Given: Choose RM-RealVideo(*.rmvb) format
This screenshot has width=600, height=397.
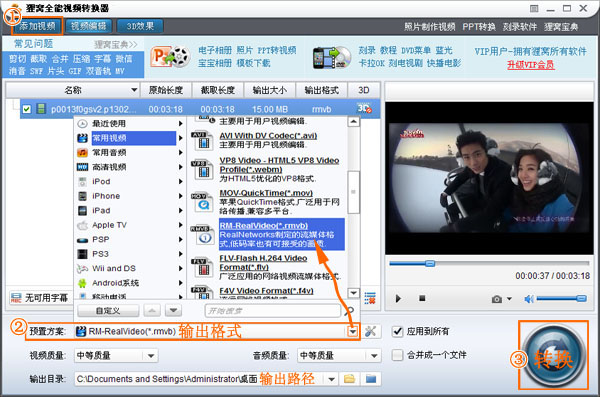Looking at the screenshot, I should tap(282, 234).
